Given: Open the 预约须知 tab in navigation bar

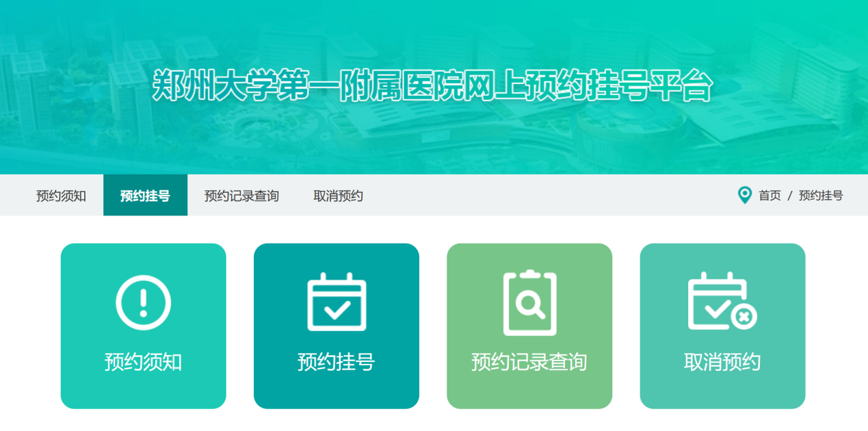Looking at the screenshot, I should click(61, 196).
